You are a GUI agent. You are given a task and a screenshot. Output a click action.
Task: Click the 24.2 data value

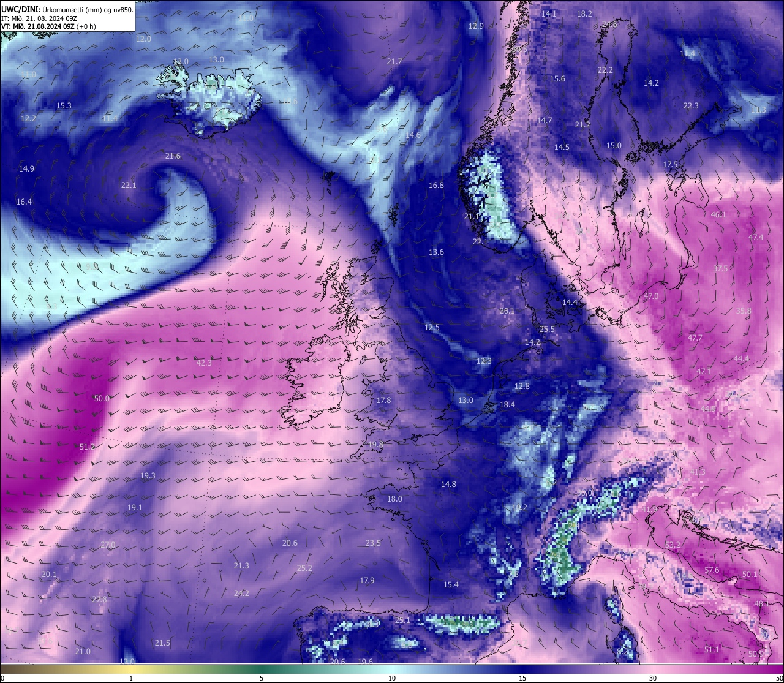[241, 593]
